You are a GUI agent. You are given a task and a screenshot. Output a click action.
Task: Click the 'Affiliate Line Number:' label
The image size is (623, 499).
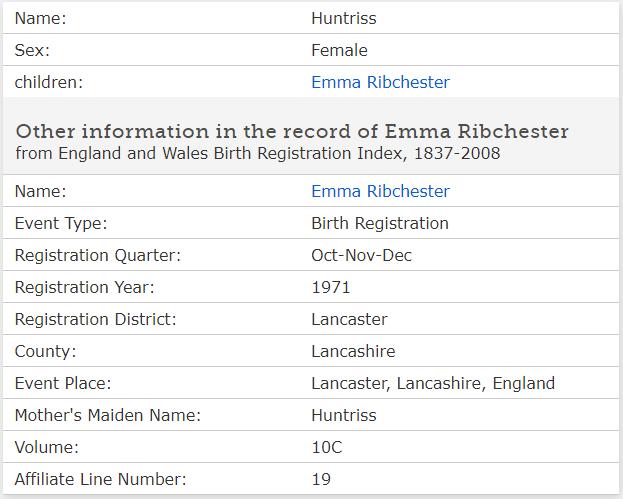pos(100,479)
